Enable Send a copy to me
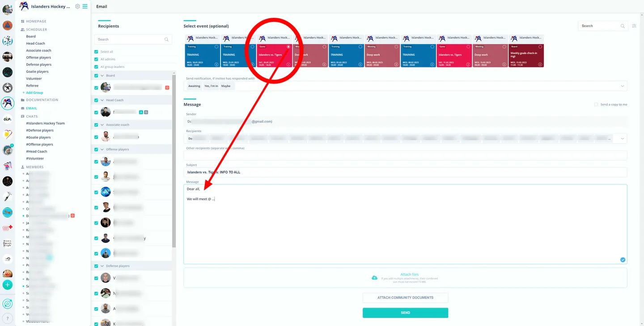The height and width of the screenshot is (326, 644). point(596,104)
